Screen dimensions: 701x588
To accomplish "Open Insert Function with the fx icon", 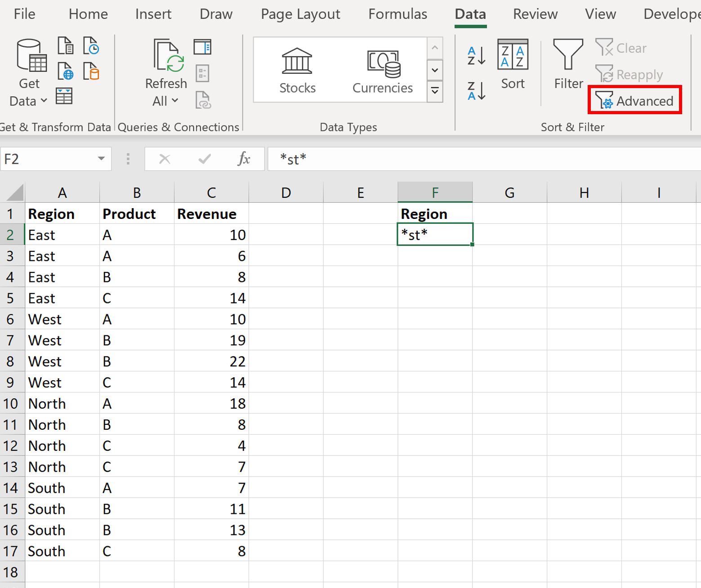I will click(x=243, y=159).
